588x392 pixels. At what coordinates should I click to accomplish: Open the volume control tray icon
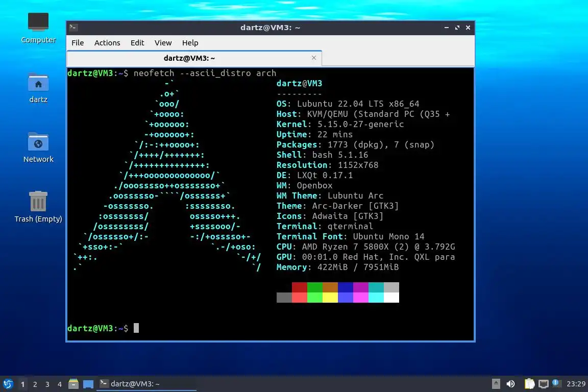tap(510, 384)
